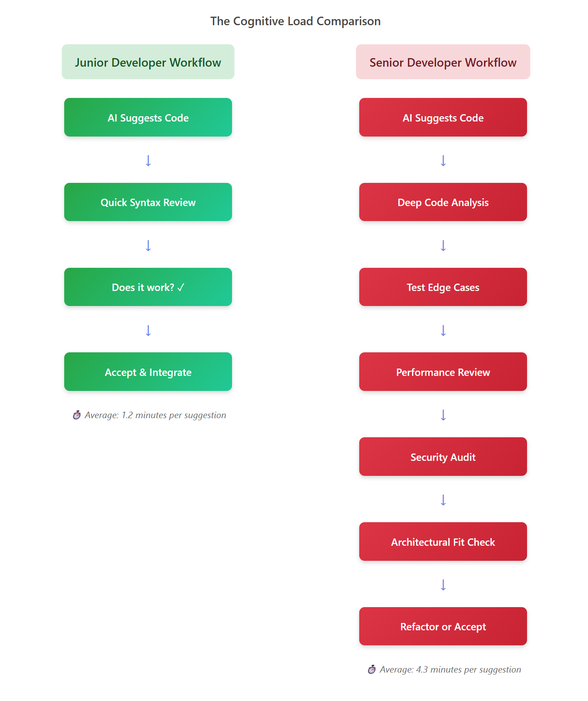The width and height of the screenshot is (588, 701).
Task: Click the arrow below the Security Audit box
Action: [x=443, y=500]
